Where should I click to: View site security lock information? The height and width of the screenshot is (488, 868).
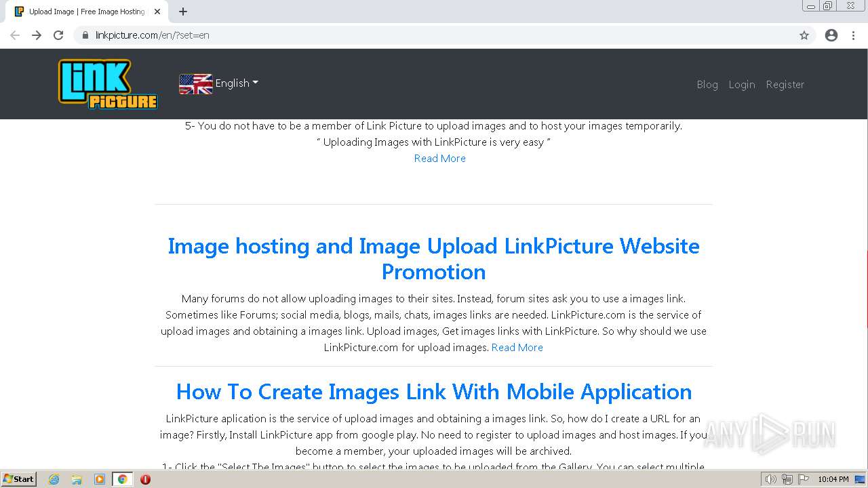coord(85,35)
